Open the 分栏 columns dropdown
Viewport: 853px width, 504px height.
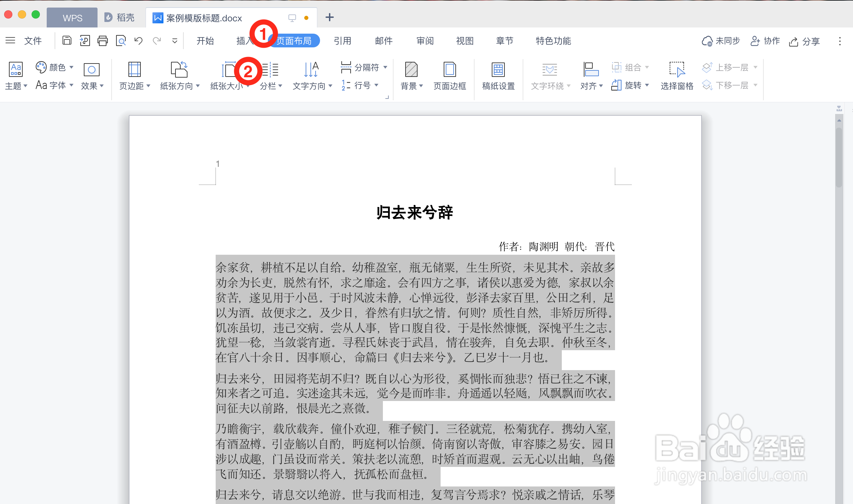[271, 76]
